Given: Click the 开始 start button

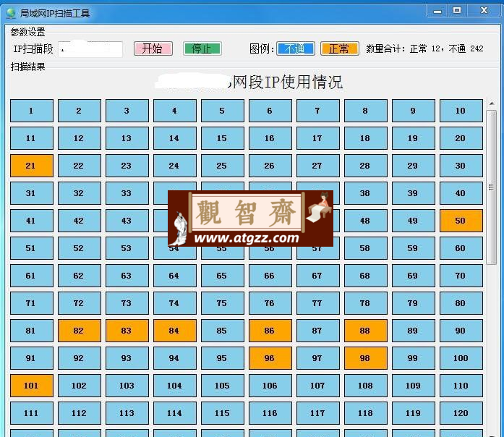Looking at the screenshot, I should (153, 48).
